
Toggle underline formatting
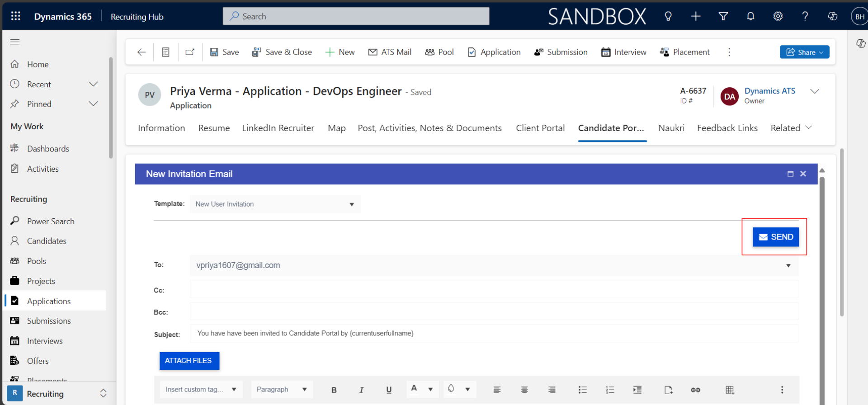[389, 390]
